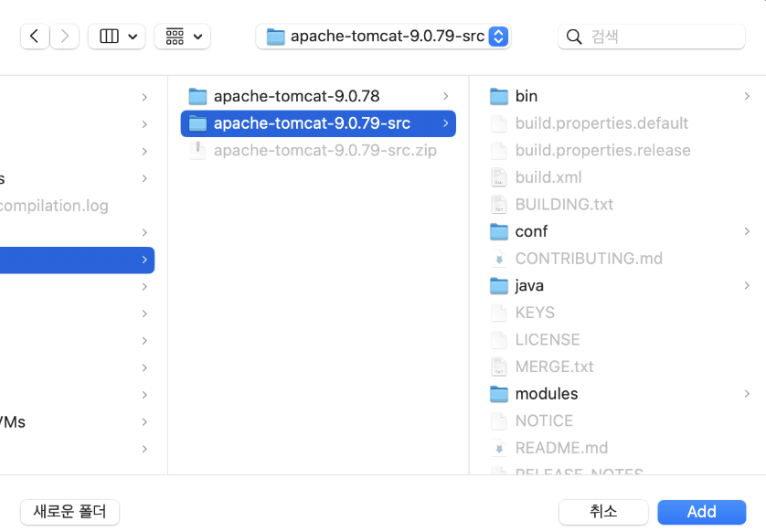This screenshot has width=766, height=532.
Task: Click the java folder icon
Action: 499,286
